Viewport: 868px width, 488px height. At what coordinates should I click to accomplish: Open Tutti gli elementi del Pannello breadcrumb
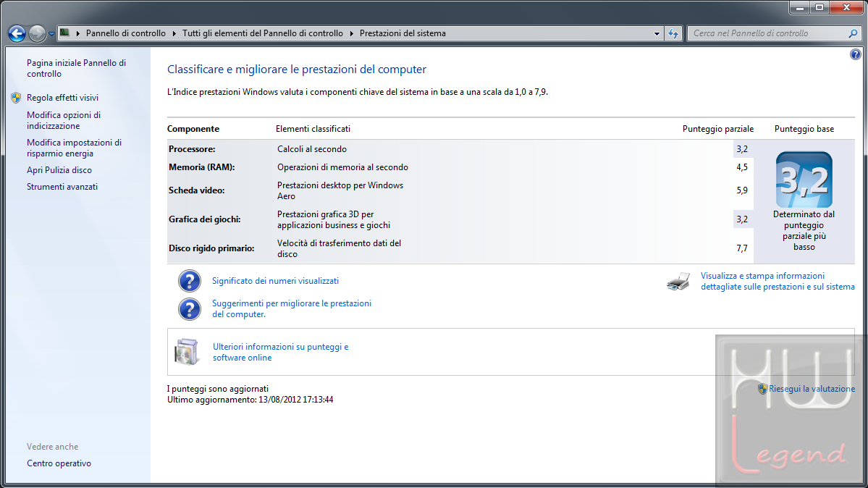(x=263, y=33)
